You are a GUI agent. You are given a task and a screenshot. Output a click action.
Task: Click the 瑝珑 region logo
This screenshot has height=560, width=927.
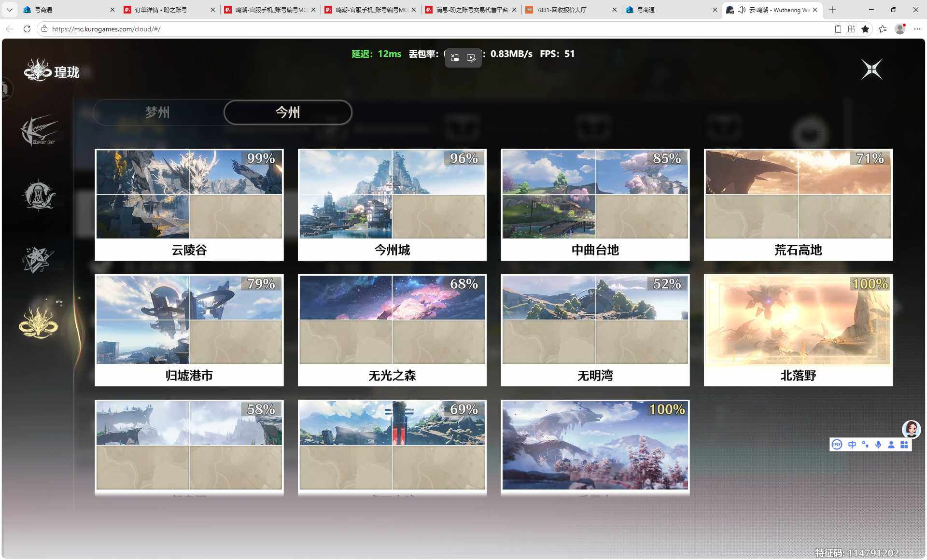pos(52,71)
